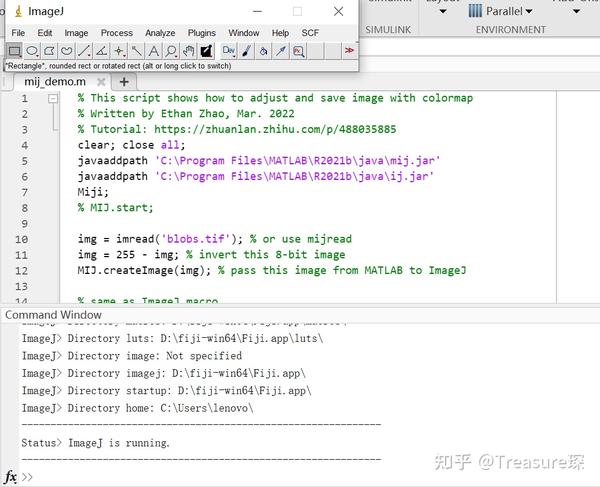Image resolution: width=600 pixels, height=487 pixels.
Task: Choose the Multi-point tool
Action: [x=119, y=51]
